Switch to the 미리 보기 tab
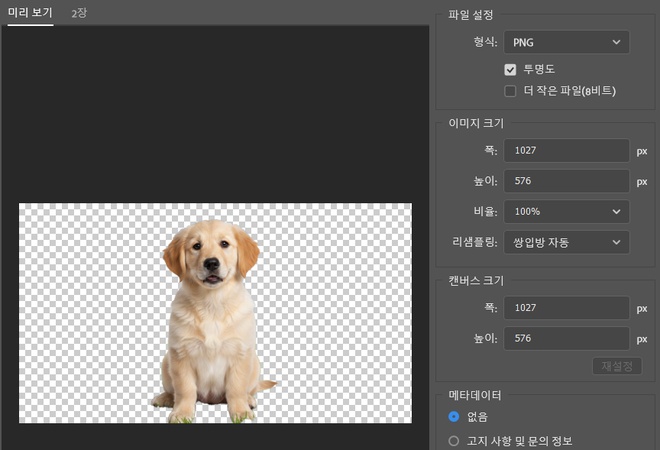 [30, 12]
